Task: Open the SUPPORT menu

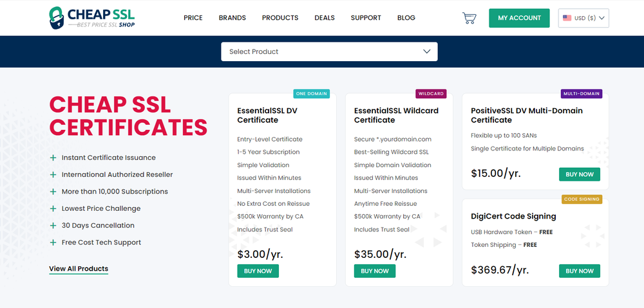Action: click(366, 18)
